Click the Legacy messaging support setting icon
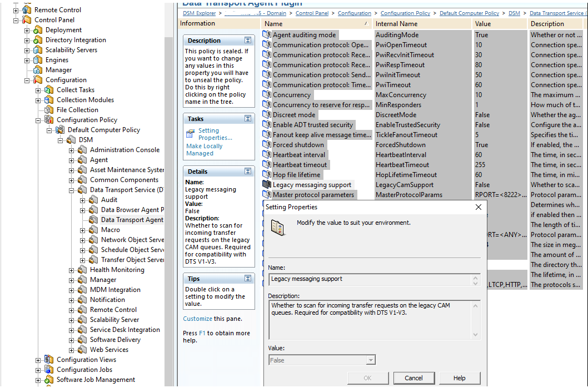Image resolution: width=588 pixels, height=388 pixels. tap(266, 185)
